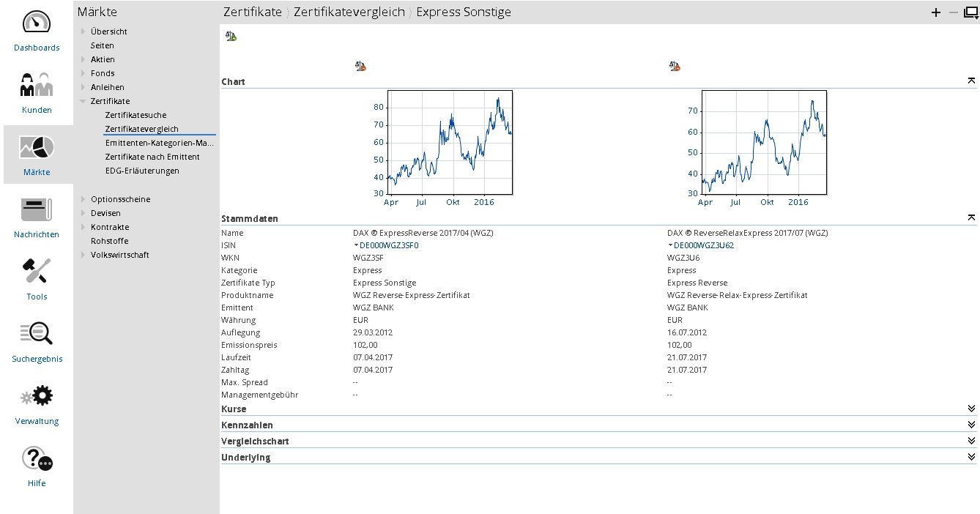Image resolution: width=980 pixels, height=514 pixels.
Task: Expand the Aktien tree node
Action: pyautogui.click(x=83, y=59)
